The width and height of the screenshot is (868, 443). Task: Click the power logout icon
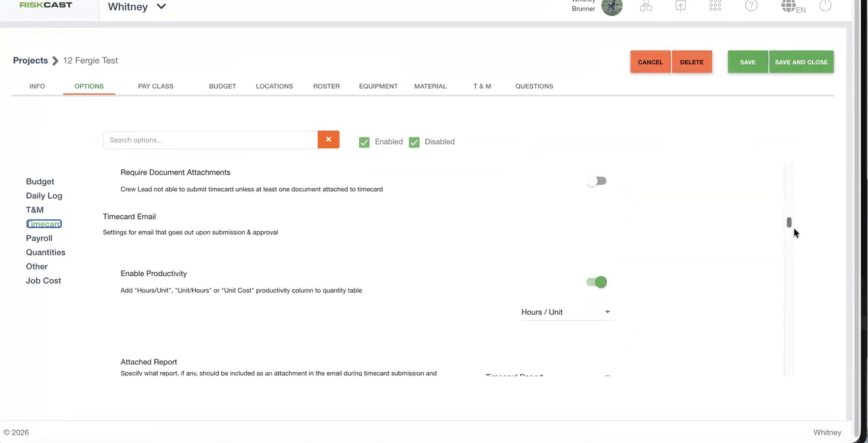(x=825, y=5)
